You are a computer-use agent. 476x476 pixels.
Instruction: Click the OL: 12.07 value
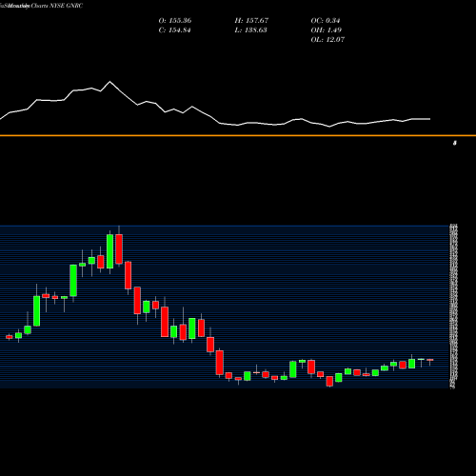click(x=327, y=40)
